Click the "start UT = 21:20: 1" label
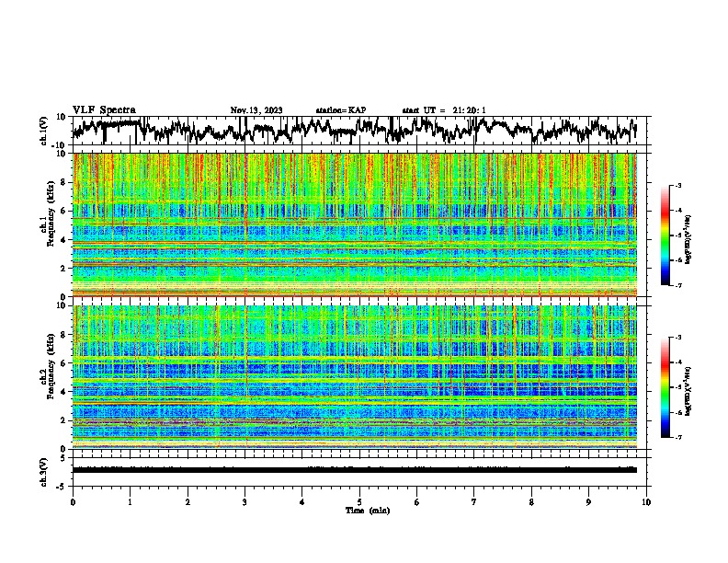The width and height of the screenshot is (728, 563). tap(444, 110)
